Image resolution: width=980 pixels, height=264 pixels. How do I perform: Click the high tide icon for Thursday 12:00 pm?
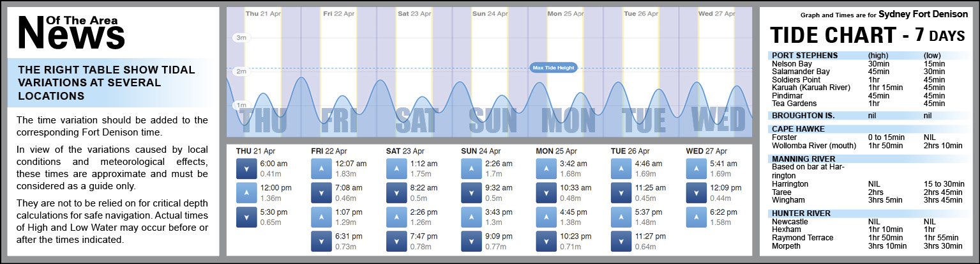pyautogui.click(x=246, y=192)
